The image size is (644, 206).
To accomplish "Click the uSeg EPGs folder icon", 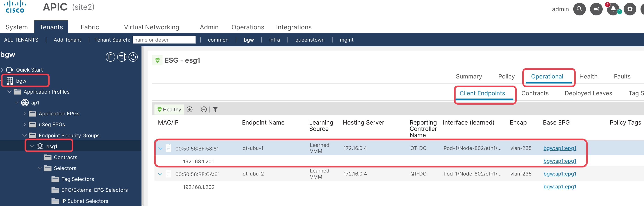I will tap(32, 124).
